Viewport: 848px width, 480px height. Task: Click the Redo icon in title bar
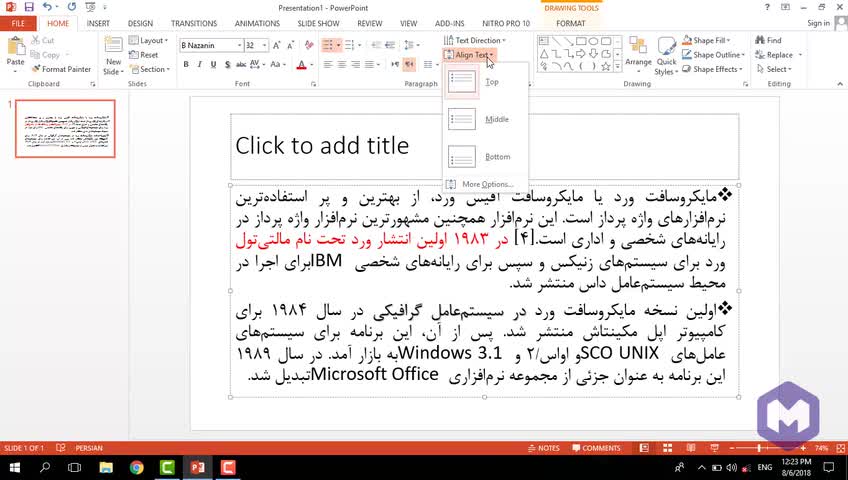72,7
